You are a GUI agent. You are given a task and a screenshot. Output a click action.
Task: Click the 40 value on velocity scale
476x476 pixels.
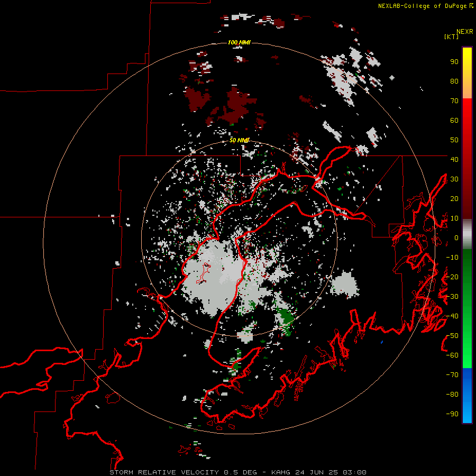click(454, 159)
